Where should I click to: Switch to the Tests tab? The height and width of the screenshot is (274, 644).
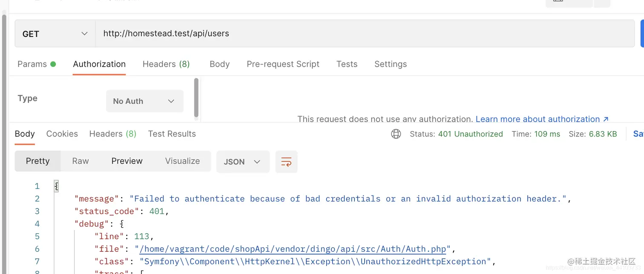347,64
